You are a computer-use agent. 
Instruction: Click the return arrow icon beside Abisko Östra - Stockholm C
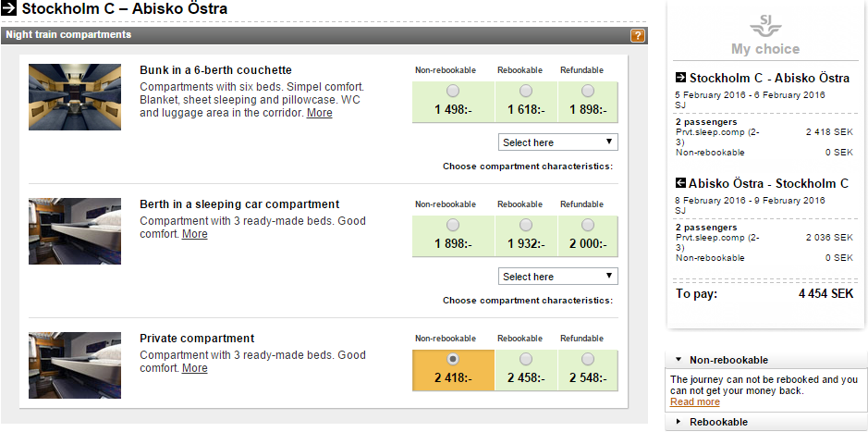[681, 183]
